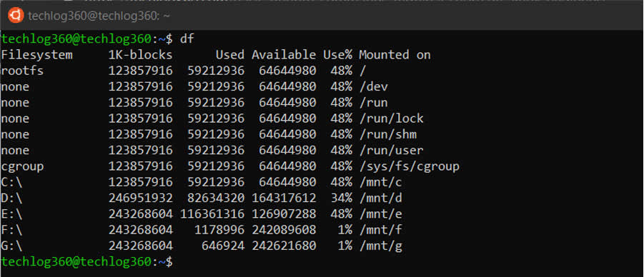Image resolution: width=644 pixels, height=277 pixels.
Task: Click the Available column header
Action: pos(284,55)
